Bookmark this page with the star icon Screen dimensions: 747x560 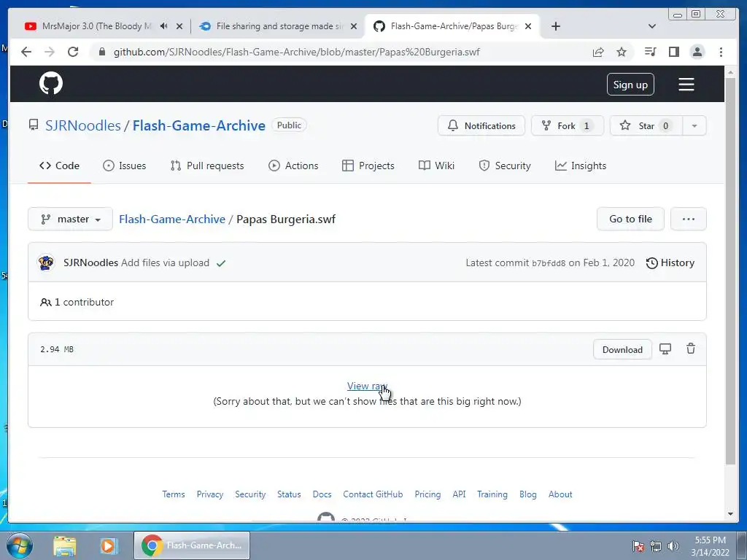tap(622, 52)
